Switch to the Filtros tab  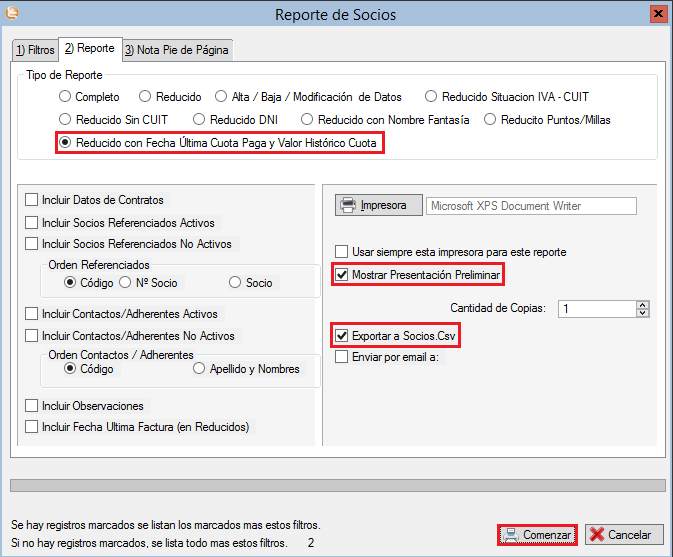pyautogui.click(x=34, y=49)
